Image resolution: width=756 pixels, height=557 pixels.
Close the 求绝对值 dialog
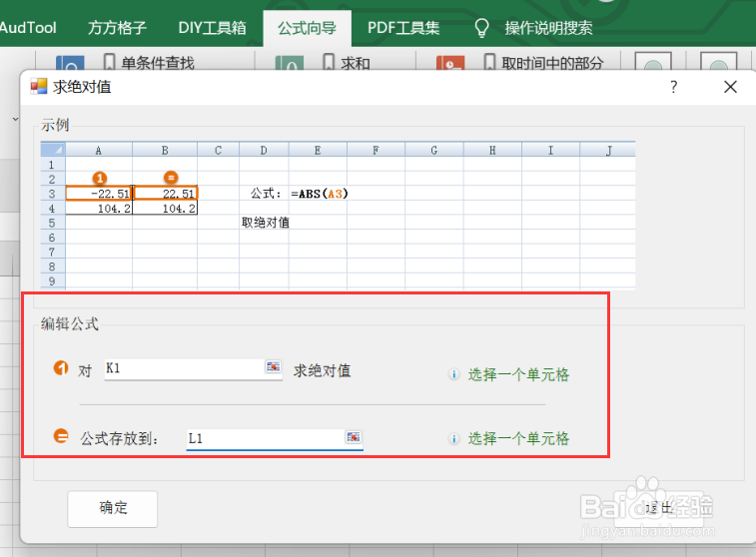[x=730, y=87]
